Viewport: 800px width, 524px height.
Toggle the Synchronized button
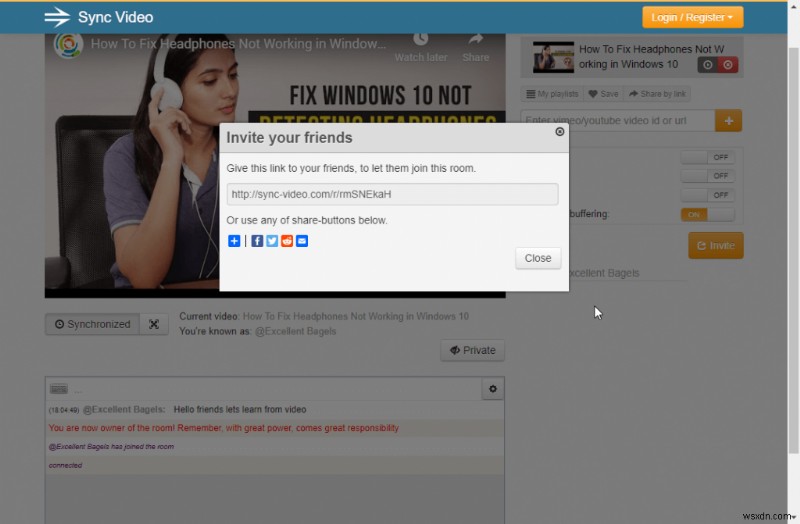92,324
